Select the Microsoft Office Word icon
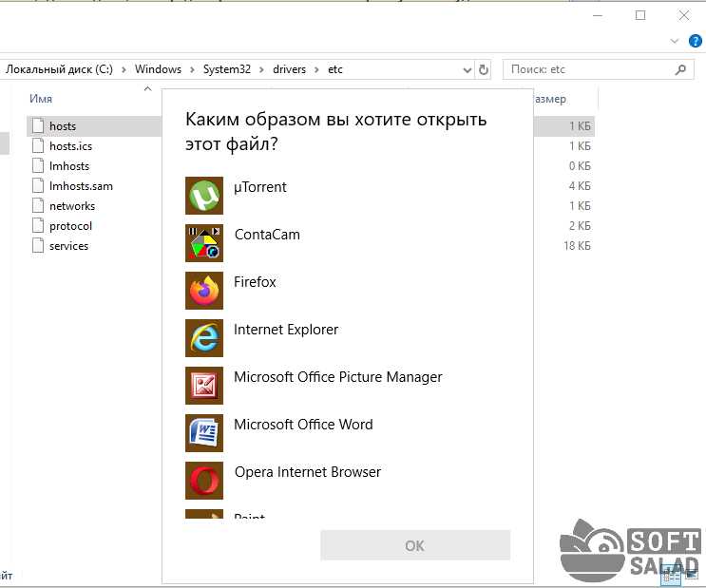Image resolution: width=706 pixels, height=588 pixels. pos(203,433)
